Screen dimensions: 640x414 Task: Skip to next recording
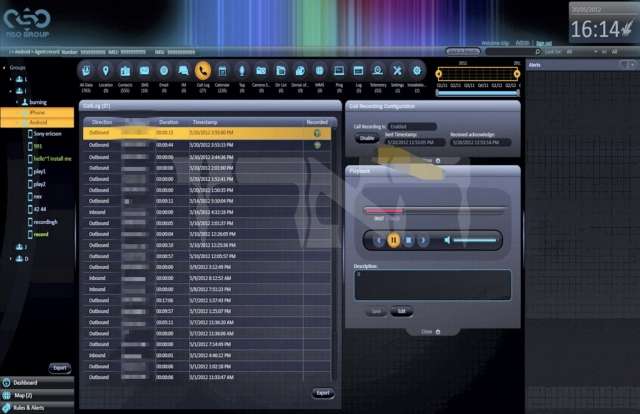[423, 240]
